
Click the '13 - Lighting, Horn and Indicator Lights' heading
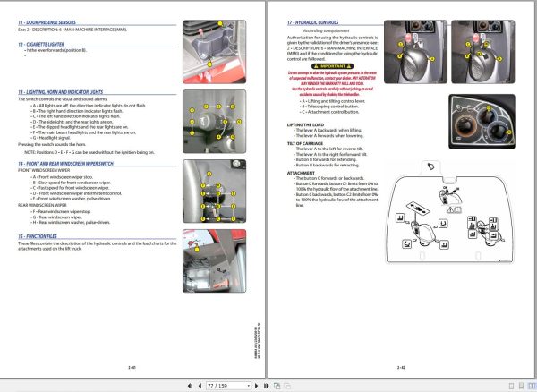coord(61,92)
